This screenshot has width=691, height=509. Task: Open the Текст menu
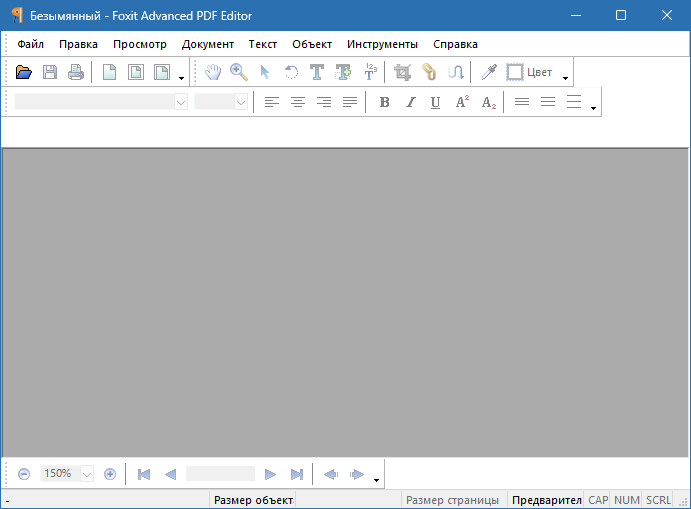(263, 44)
